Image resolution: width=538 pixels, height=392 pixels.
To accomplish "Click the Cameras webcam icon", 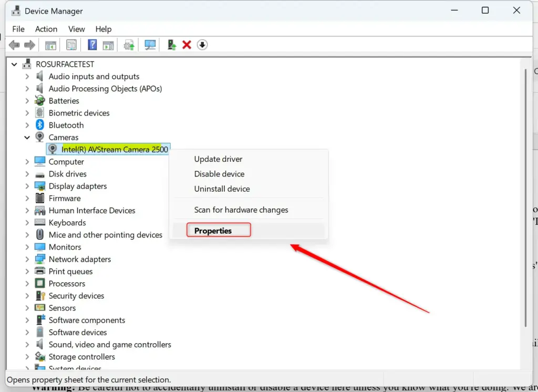I will (40, 137).
